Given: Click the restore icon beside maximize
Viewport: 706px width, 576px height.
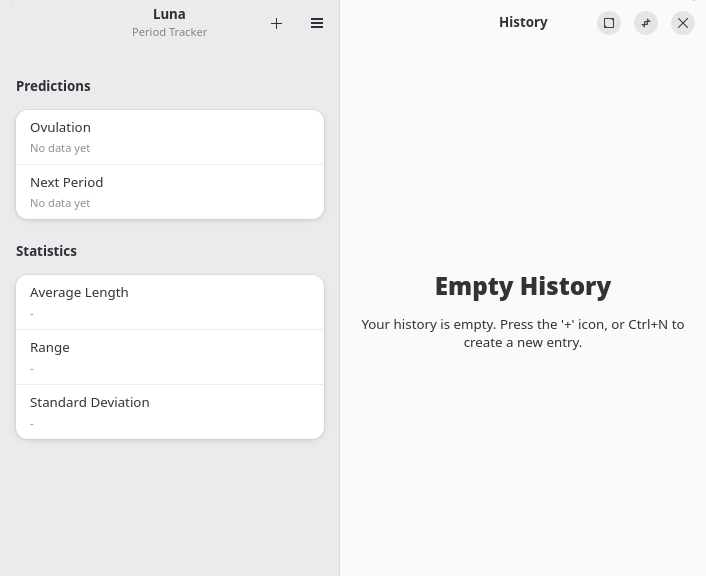Looking at the screenshot, I should 646,23.
